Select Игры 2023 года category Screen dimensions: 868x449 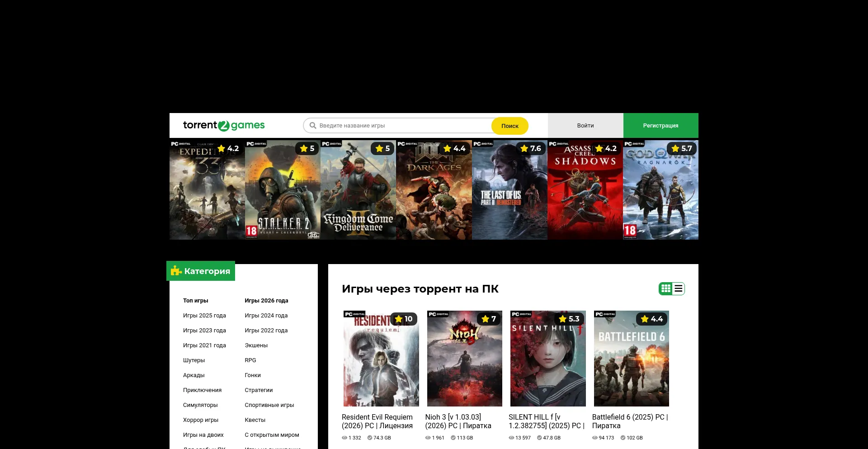[x=204, y=331]
